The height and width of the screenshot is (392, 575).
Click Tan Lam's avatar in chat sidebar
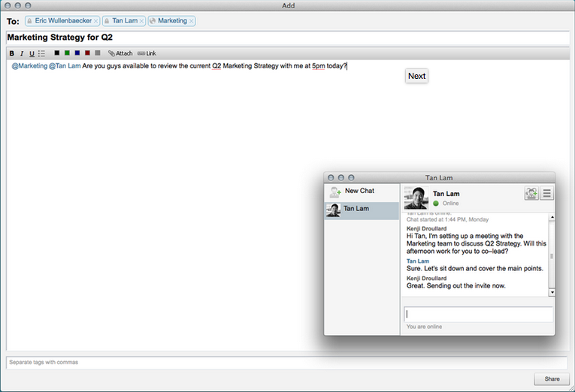click(333, 210)
